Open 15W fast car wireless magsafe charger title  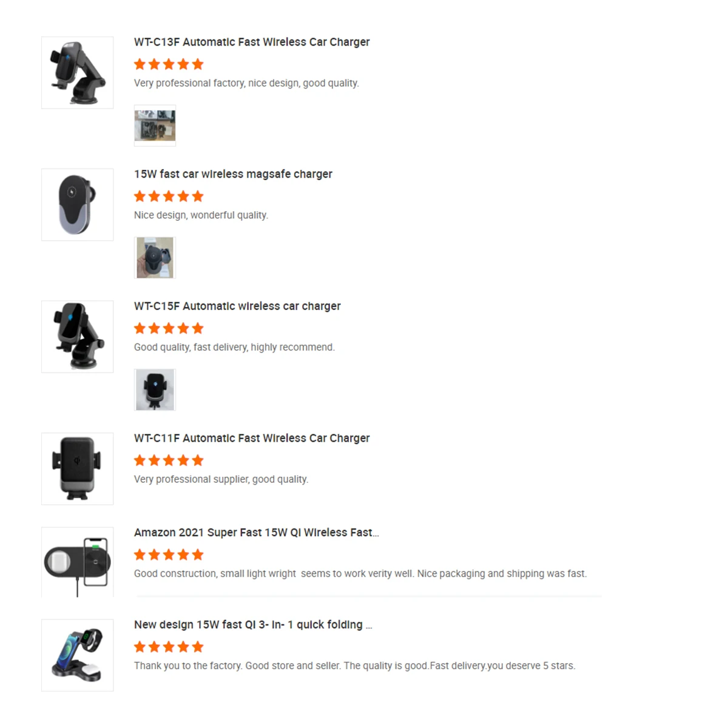(233, 174)
